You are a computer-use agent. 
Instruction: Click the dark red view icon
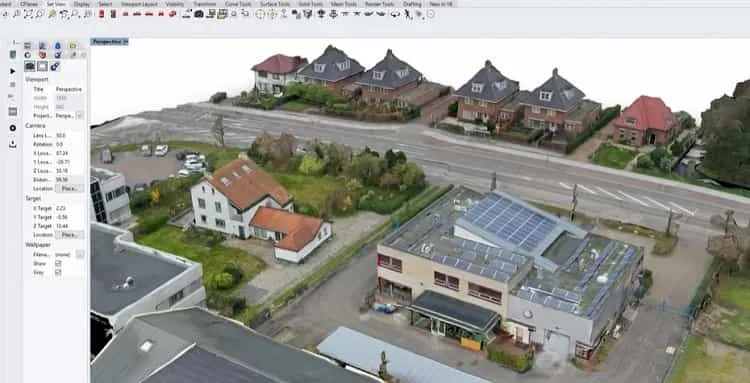pyautogui.click(x=113, y=14)
